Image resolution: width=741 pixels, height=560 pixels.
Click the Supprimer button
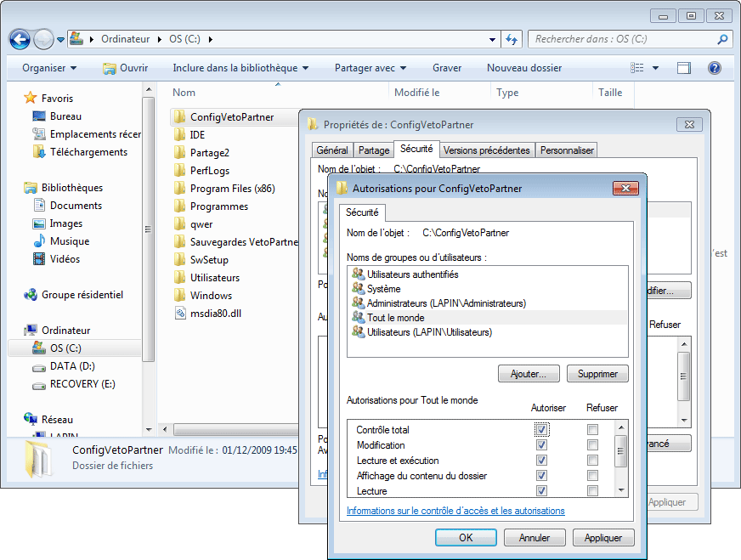(x=597, y=374)
